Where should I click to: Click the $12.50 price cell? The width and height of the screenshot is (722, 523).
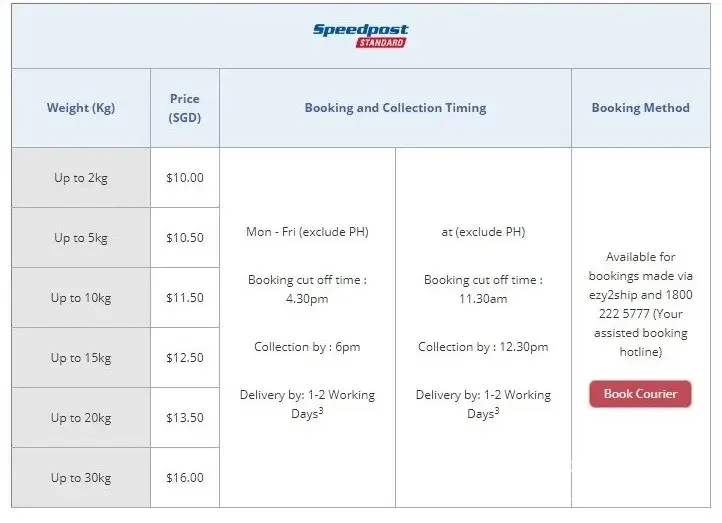click(184, 358)
